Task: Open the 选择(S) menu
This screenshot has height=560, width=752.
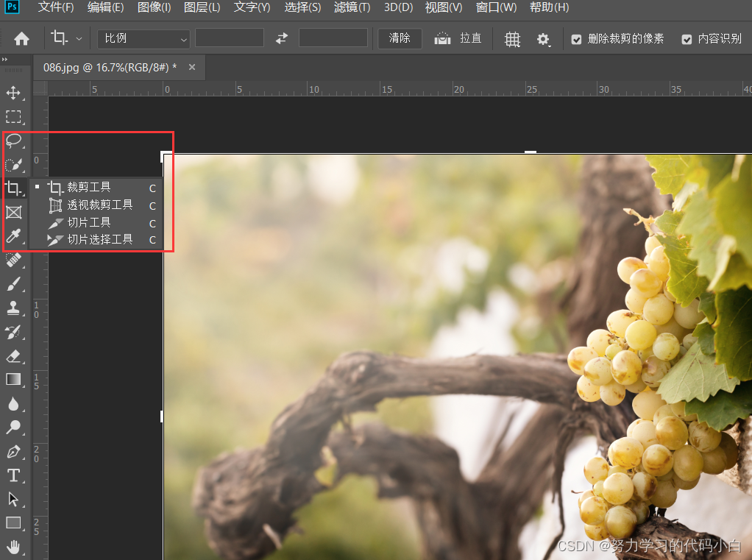Action: (302, 7)
